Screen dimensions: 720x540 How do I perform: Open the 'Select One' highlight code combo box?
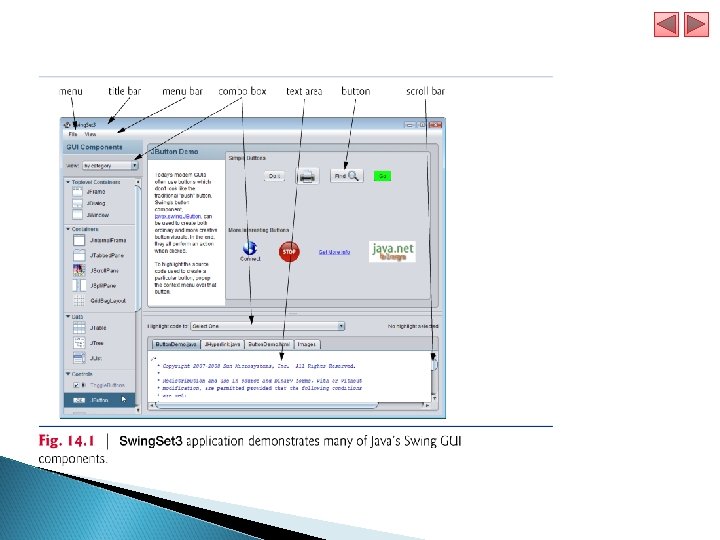[x=268, y=326]
